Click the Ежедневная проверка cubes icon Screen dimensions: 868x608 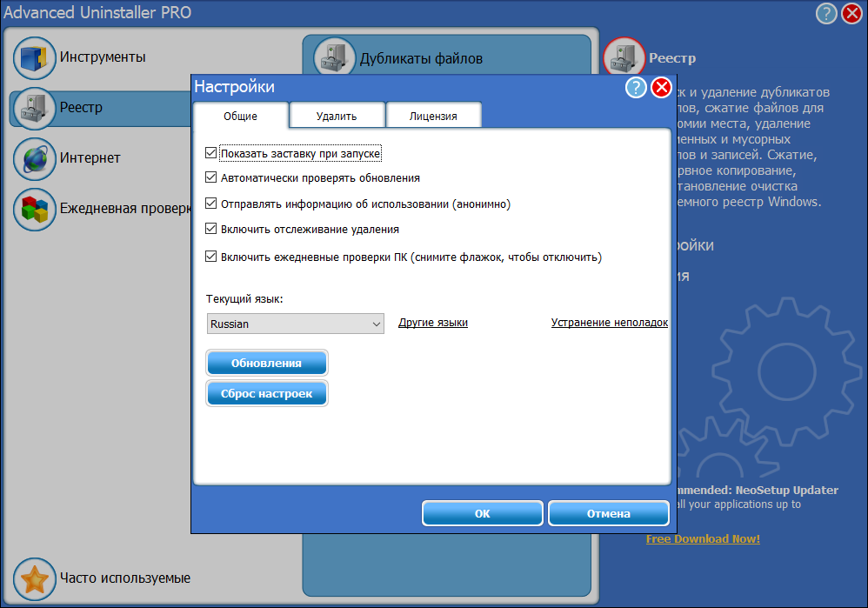[34, 210]
